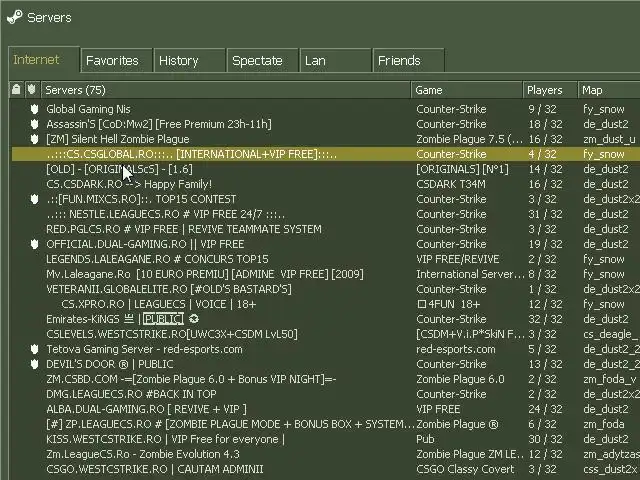
Task: Click the 24 / 32 players cell
Action: point(545,409)
